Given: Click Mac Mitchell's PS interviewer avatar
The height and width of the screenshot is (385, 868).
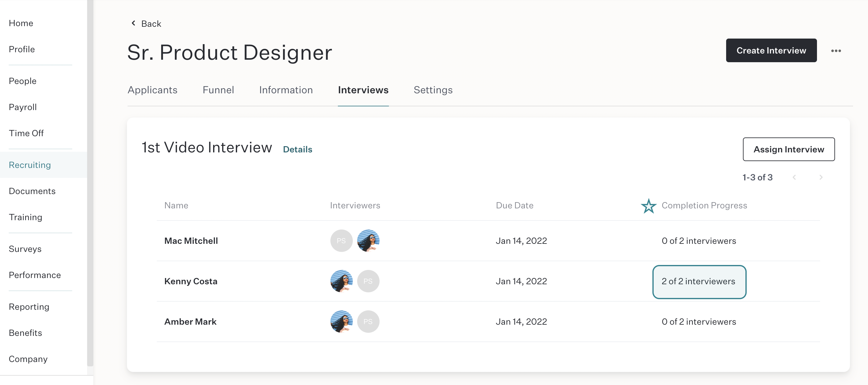Looking at the screenshot, I should coord(341,241).
